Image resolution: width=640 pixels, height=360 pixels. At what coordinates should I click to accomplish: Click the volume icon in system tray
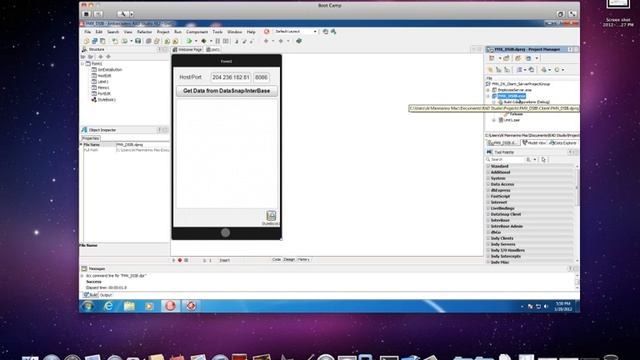point(546,306)
